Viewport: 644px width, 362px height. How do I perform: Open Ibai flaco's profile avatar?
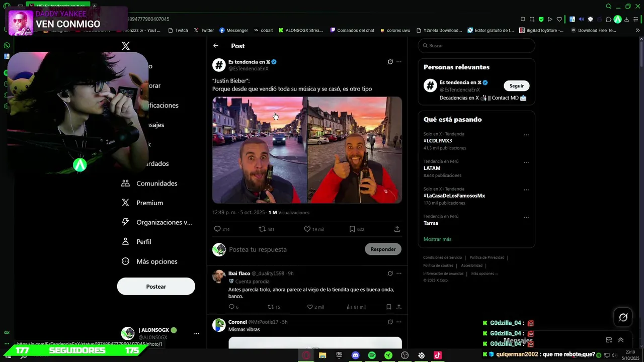coord(219,277)
